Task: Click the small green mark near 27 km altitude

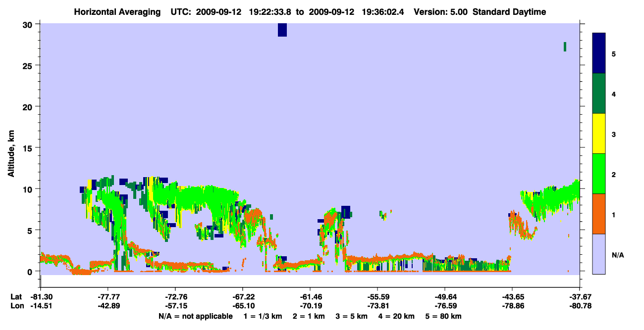Action: click(565, 47)
